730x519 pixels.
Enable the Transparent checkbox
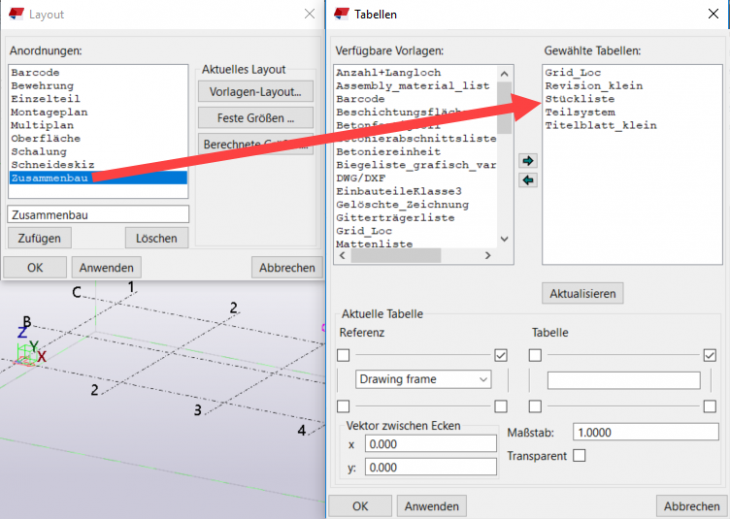[579, 456]
